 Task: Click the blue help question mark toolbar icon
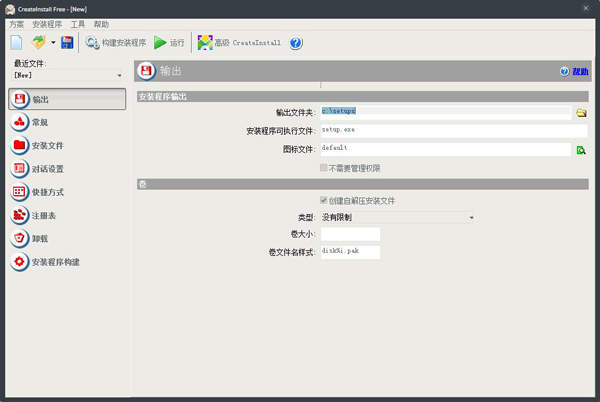click(295, 42)
